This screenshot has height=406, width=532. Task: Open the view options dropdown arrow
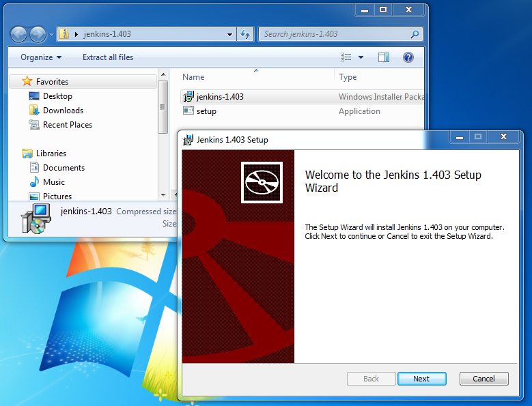click(361, 57)
